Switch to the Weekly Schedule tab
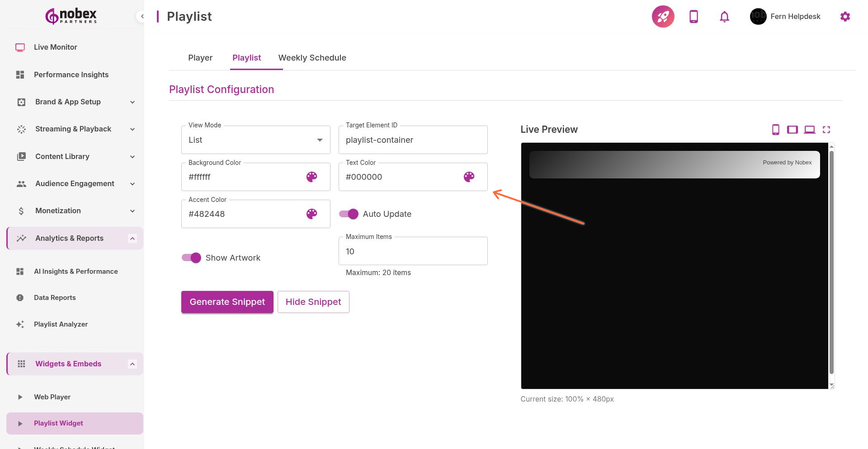The height and width of the screenshot is (449, 868). point(312,57)
